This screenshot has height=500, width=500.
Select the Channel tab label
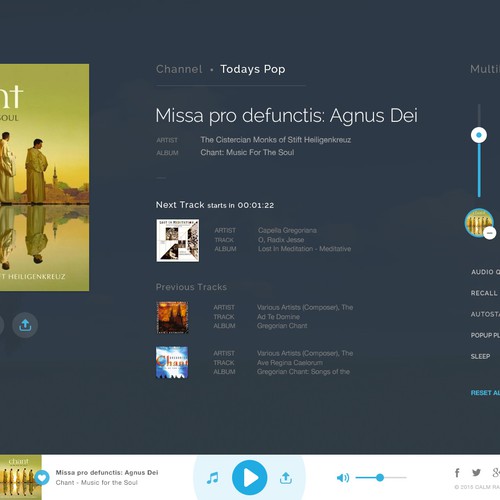[179, 69]
